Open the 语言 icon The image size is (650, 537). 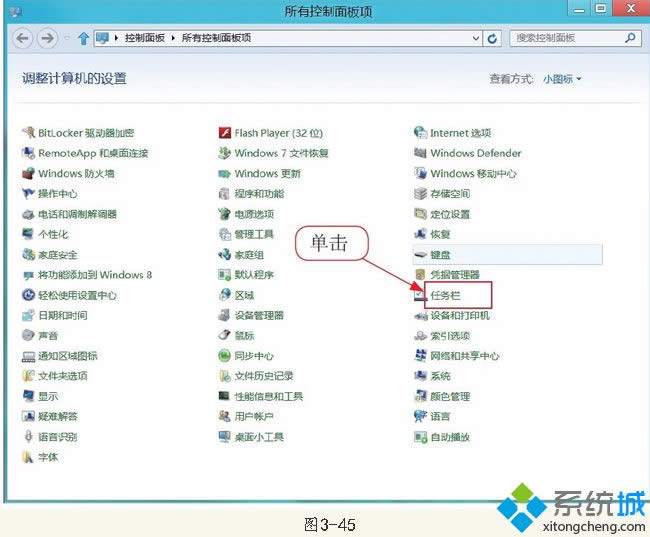420,416
